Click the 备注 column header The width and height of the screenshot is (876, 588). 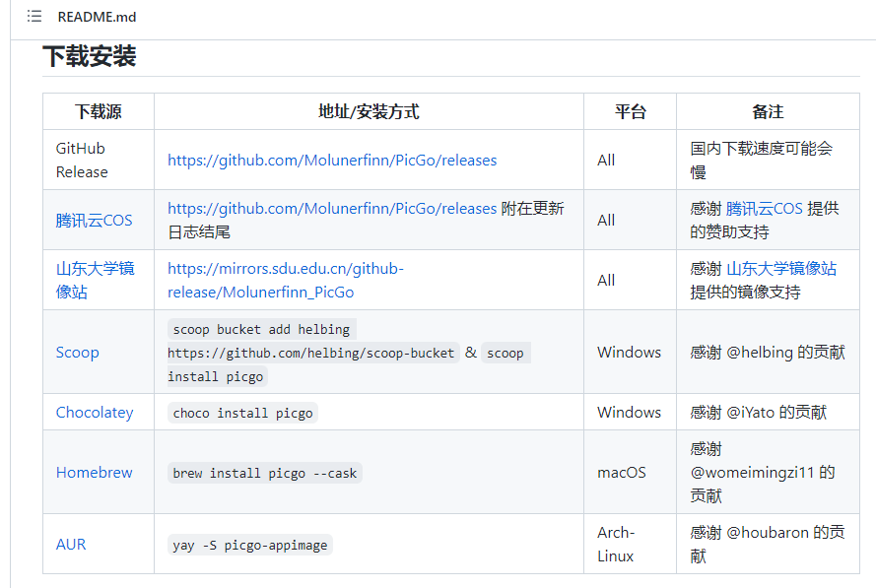tap(768, 111)
